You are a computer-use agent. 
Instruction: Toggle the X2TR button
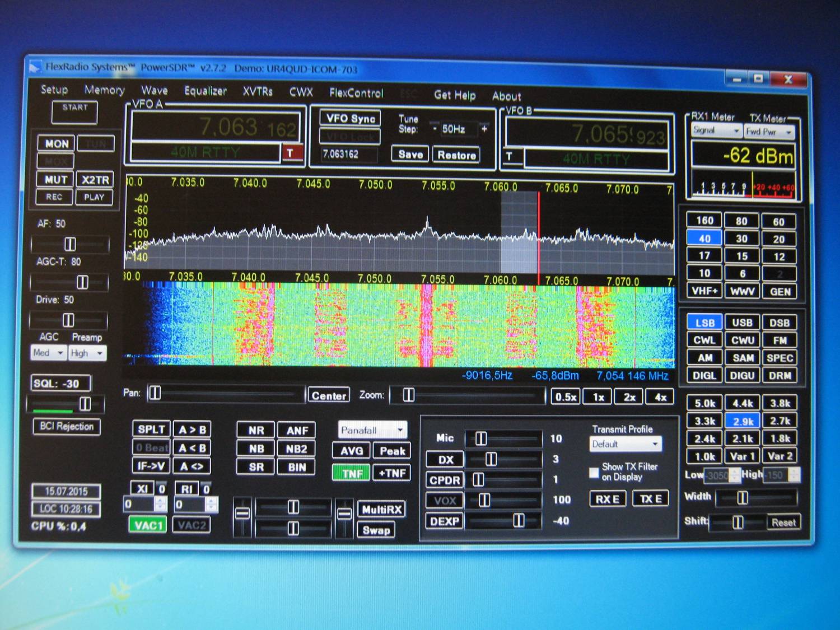[x=95, y=180]
